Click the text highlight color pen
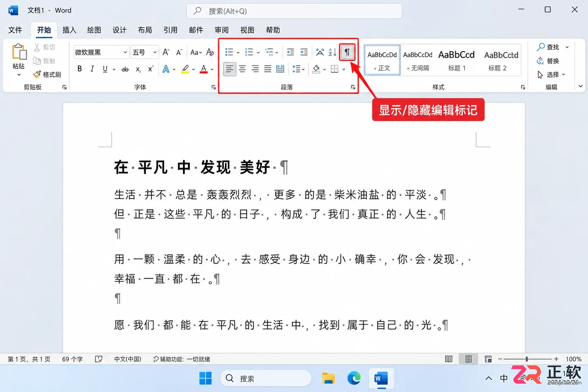Screen dimensions: 588x392 185,69
